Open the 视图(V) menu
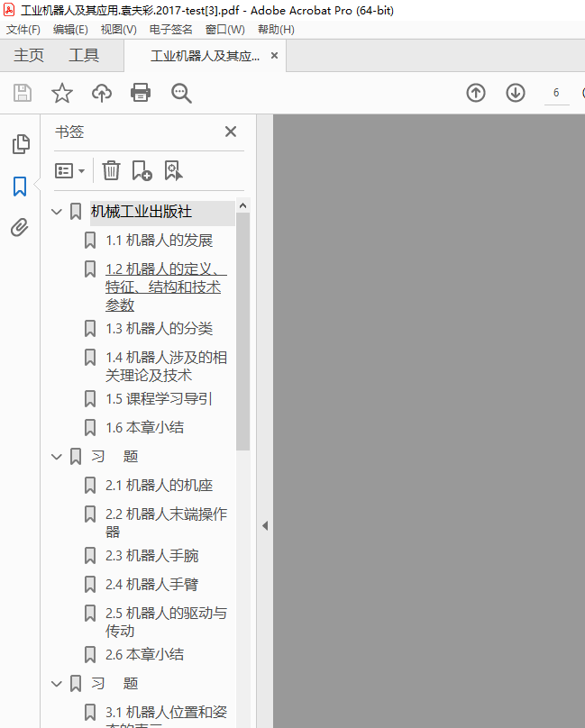This screenshot has height=728, width=585. (x=118, y=30)
